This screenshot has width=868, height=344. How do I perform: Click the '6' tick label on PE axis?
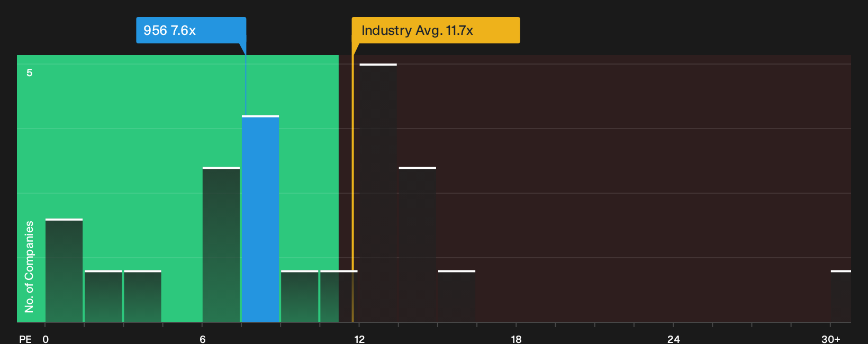(x=203, y=339)
